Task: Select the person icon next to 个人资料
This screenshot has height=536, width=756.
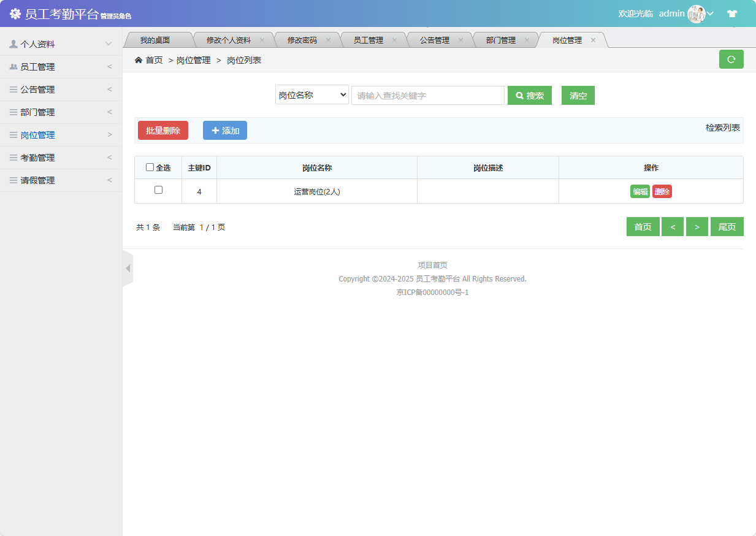Action: 12,44
